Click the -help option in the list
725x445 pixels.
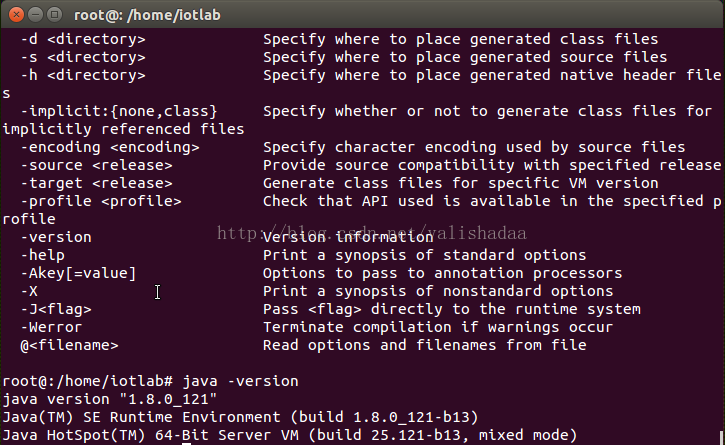(43, 255)
